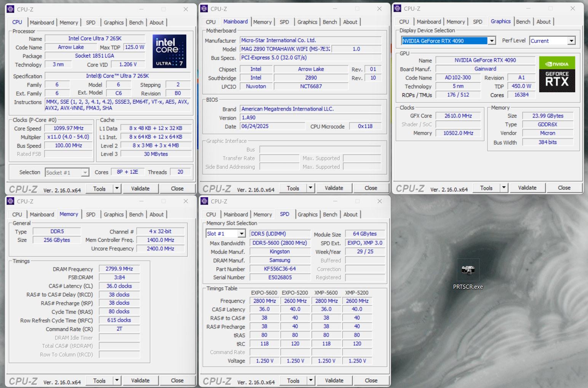
Task: Expand the Tools dropdown arrow in the Memory window
Action: tap(117, 380)
